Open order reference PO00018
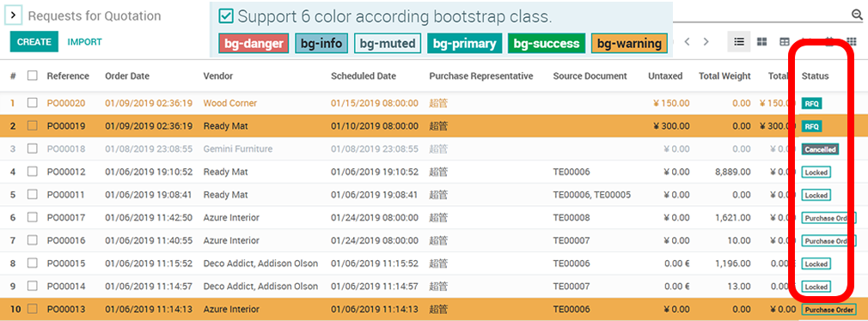Viewport: 868px width, 321px height. click(x=66, y=149)
